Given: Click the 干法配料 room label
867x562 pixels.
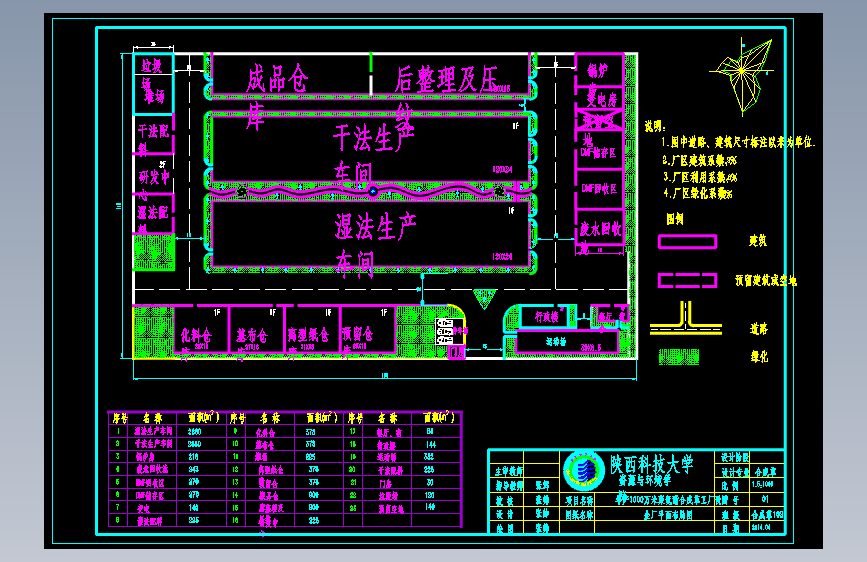Looking at the screenshot, I should (x=153, y=139).
